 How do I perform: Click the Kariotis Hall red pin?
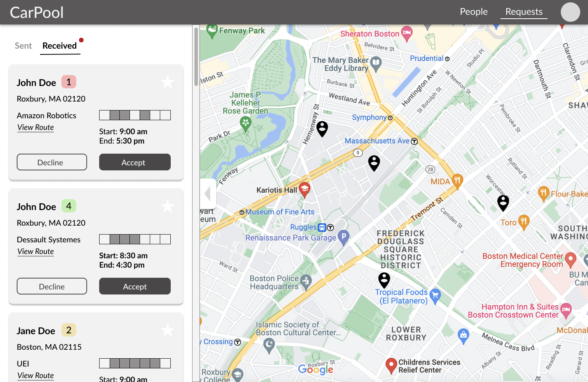304,190
